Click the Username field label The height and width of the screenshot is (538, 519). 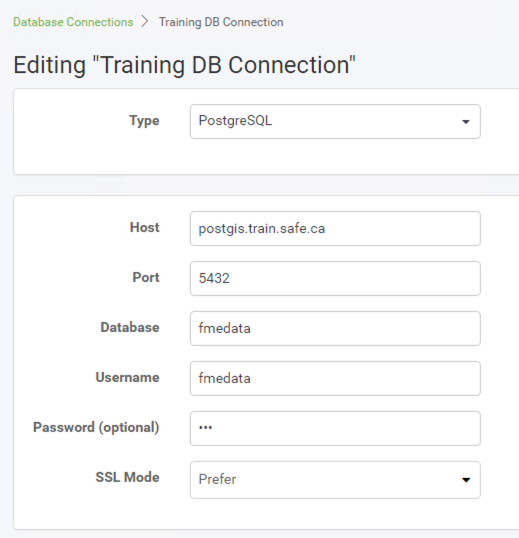point(127,377)
